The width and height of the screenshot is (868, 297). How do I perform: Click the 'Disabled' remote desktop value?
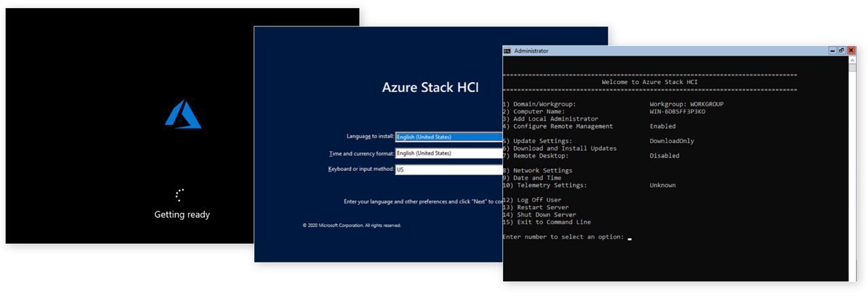tap(665, 155)
